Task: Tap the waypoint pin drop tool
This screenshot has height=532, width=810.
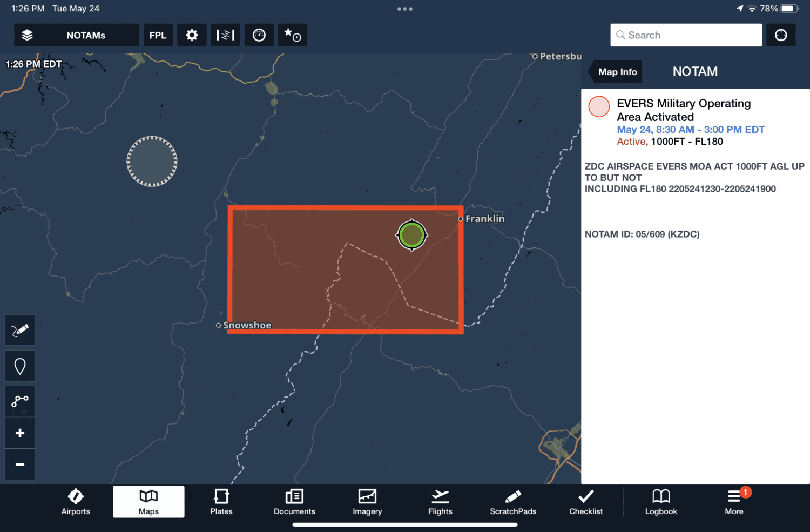Action: tap(19, 366)
